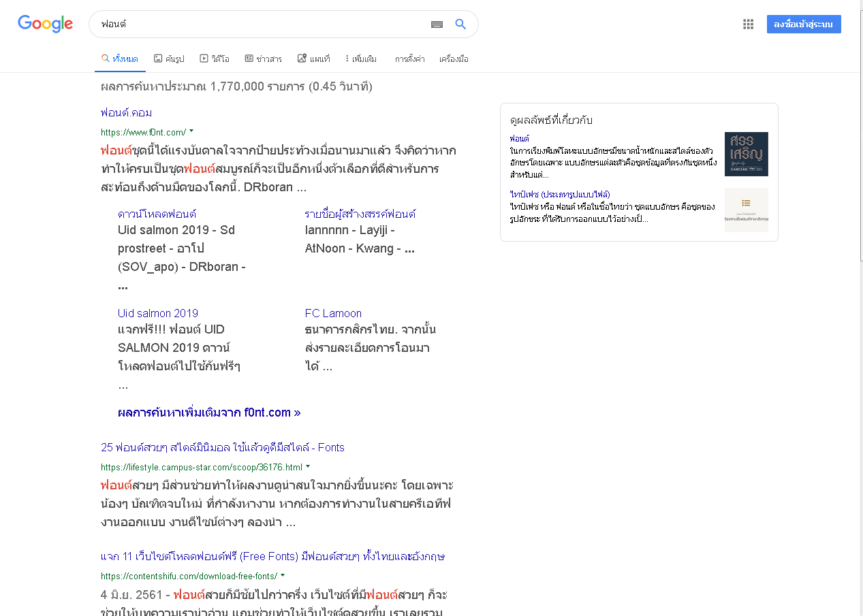The height and width of the screenshot is (616, 863).
Task: Click the ดูผลลัพธ์ที่เกี่ยวกับ panel heading
Action: coord(551,120)
